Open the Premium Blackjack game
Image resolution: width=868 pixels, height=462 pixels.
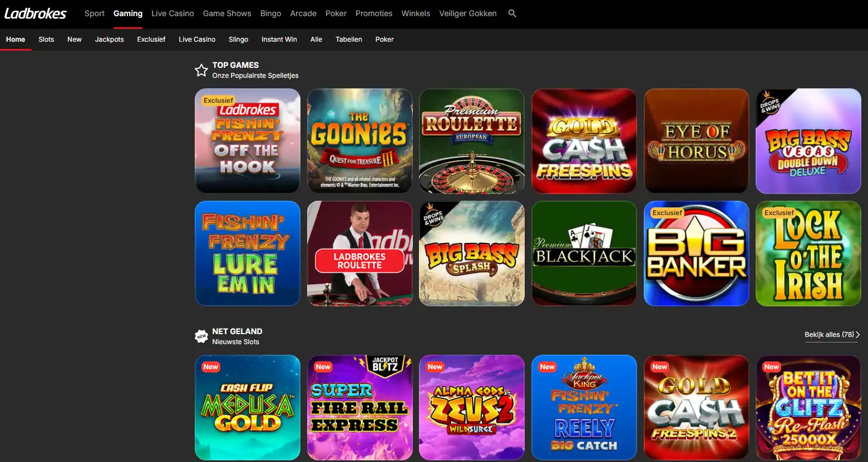click(584, 254)
